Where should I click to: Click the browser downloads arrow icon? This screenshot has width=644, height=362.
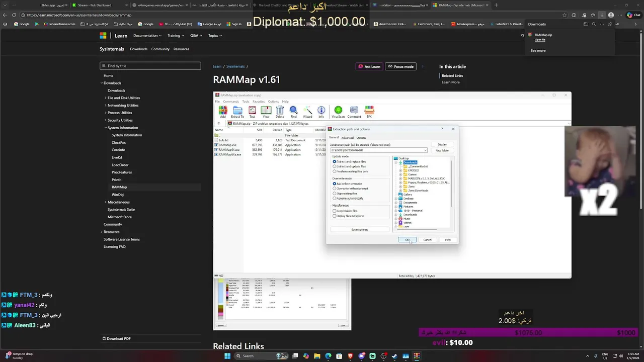[602, 15]
